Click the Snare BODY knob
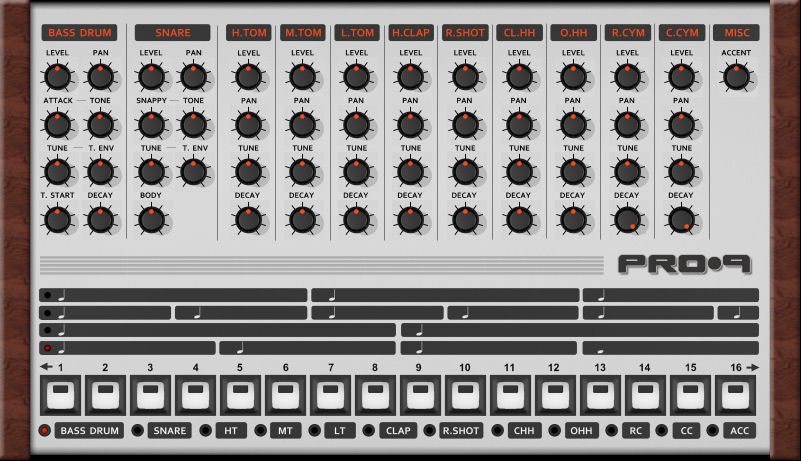This screenshot has height=461, width=801. (151, 220)
